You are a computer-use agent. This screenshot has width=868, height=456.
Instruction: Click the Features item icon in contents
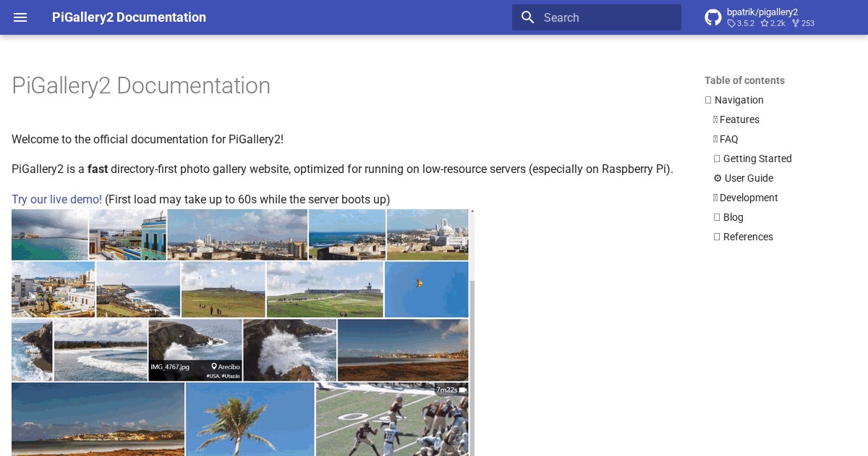pos(715,119)
